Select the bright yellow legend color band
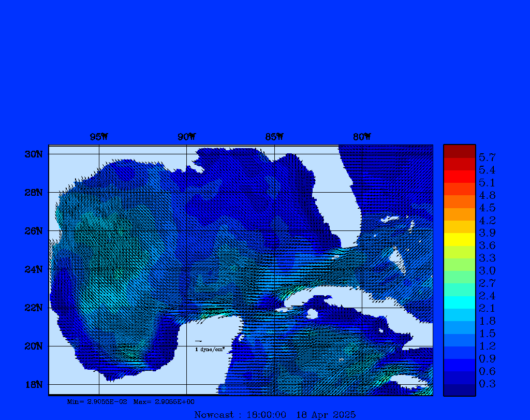This screenshot has width=530, height=420. (459, 239)
